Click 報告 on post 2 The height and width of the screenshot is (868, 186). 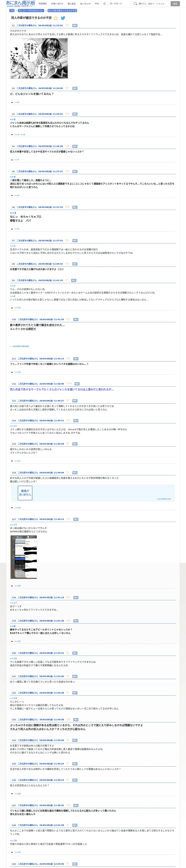75,88
